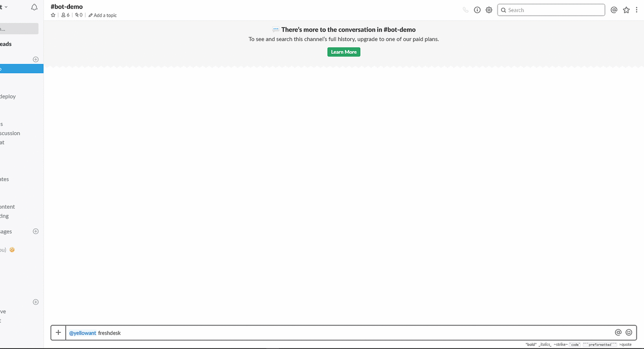Screen dimensions: 644x349
Task: Open the workspace name dropdown chevron
Action: pyautogui.click(x=6, y=7)
